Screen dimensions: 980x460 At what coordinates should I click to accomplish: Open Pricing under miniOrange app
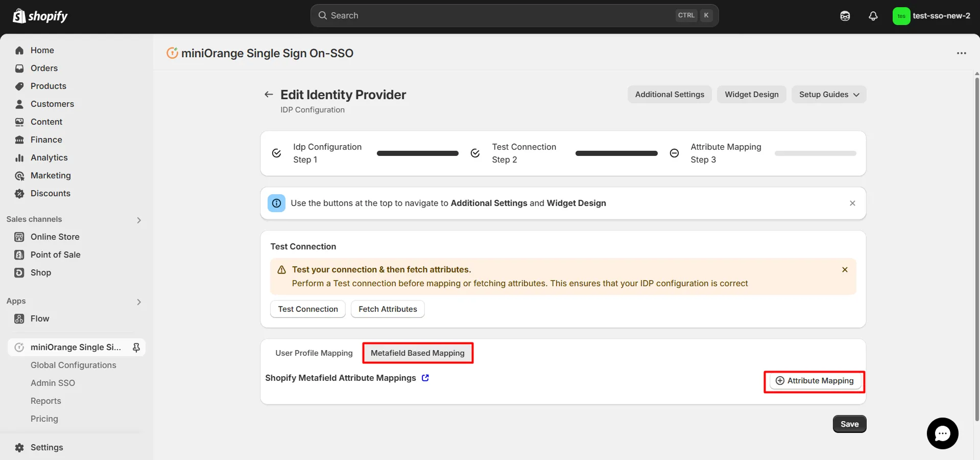tap(44, 419)
